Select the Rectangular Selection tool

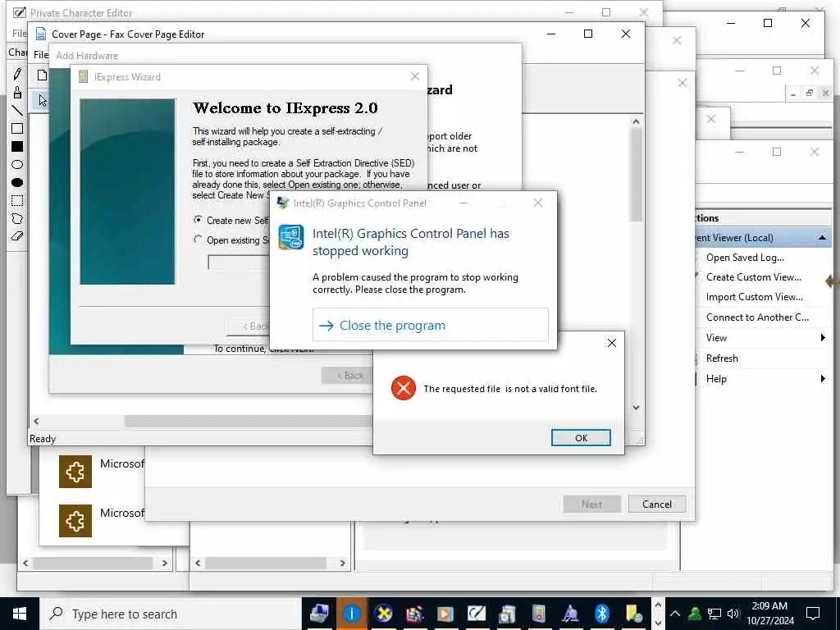(17, 201)
